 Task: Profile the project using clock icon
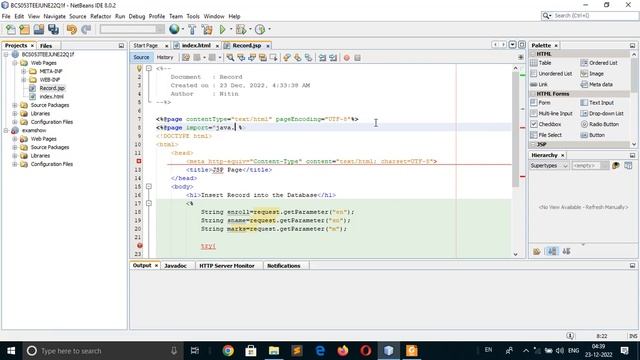[x=260, y=29]
